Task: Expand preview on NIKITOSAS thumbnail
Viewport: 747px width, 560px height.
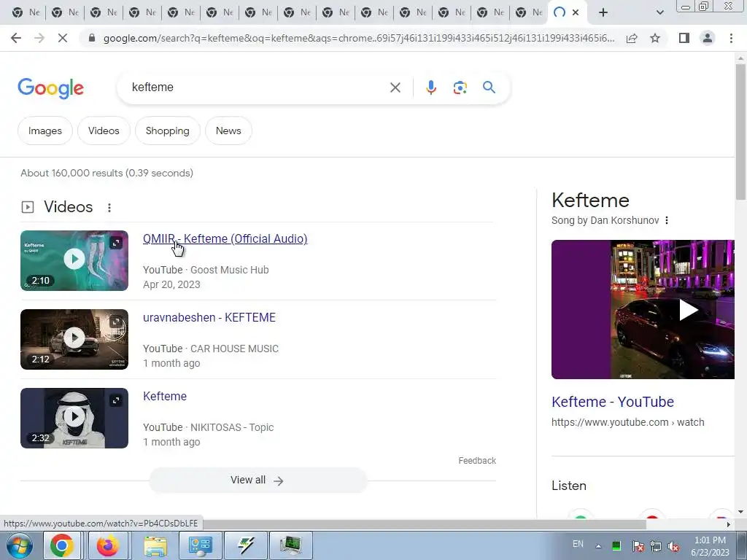Action: [x=116, y=400]
